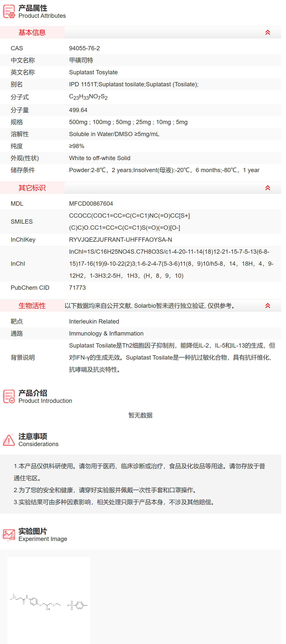Click the 暂无数据 placeholder text
This screenshot has width=286, height=644.
point(140,415)
